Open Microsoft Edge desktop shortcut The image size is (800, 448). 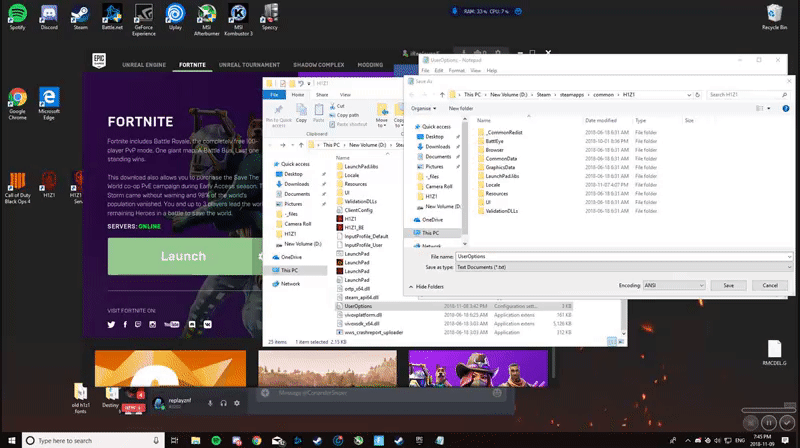pos(49,104)
